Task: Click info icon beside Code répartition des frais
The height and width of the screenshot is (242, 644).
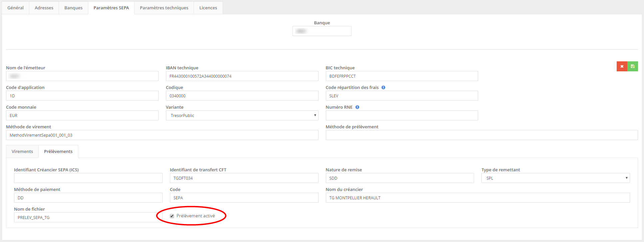Action: 383,88
